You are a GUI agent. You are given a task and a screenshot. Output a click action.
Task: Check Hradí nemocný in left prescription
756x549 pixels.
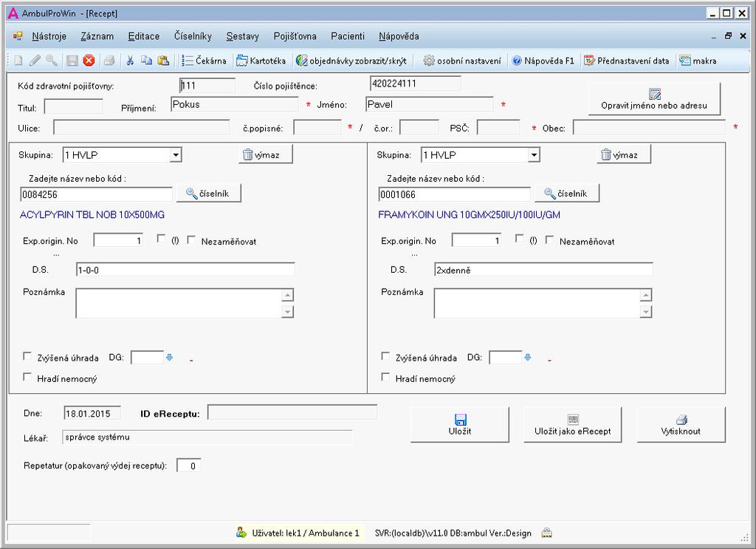point(27,378)
